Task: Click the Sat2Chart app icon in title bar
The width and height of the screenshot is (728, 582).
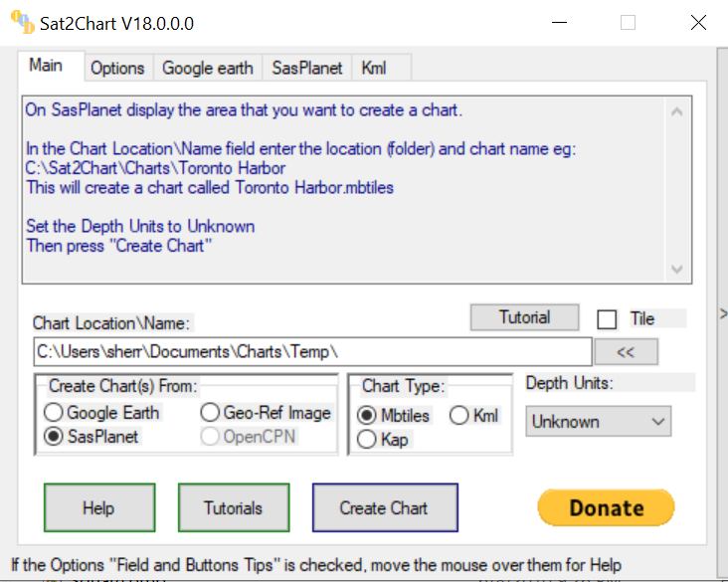Action: 22,22
